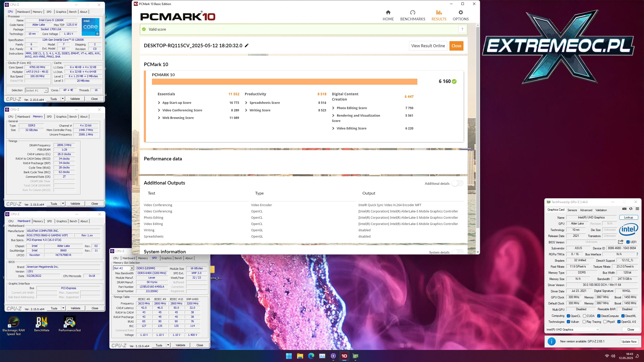Click the CPU-Z taskbar icon
This screenshot has height=362, width=644.
tap(333, 356)
